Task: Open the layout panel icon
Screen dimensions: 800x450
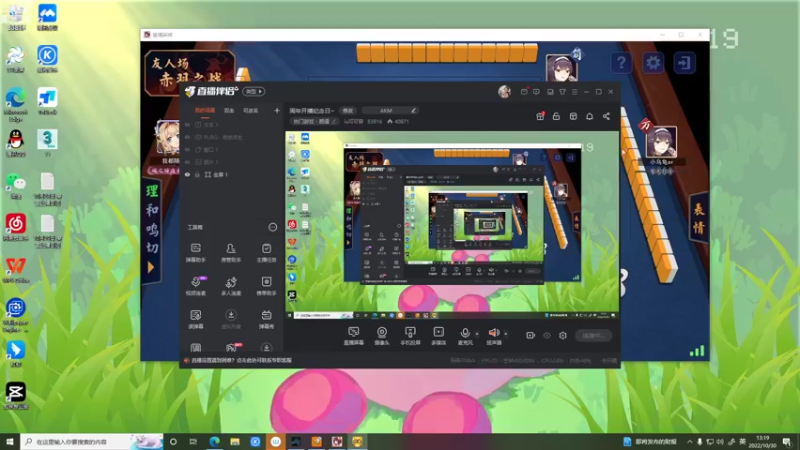Action: click(573, 116)
